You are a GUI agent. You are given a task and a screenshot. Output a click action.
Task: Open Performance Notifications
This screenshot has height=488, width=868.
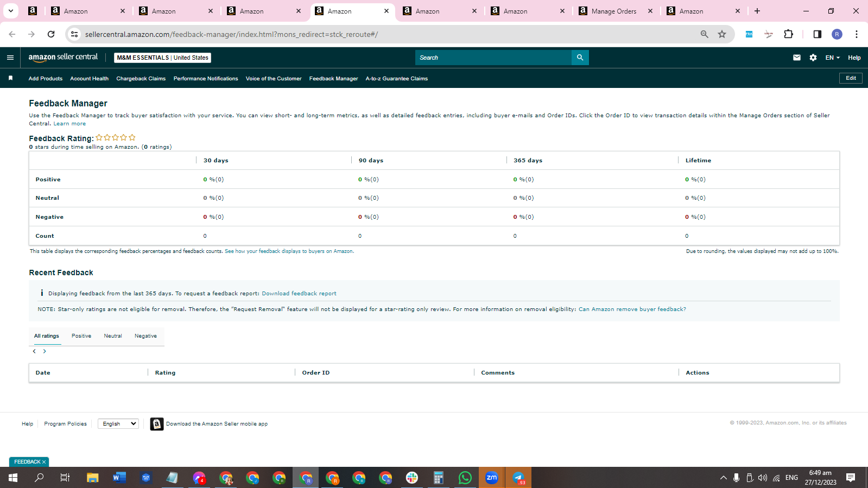coord(206,79)
